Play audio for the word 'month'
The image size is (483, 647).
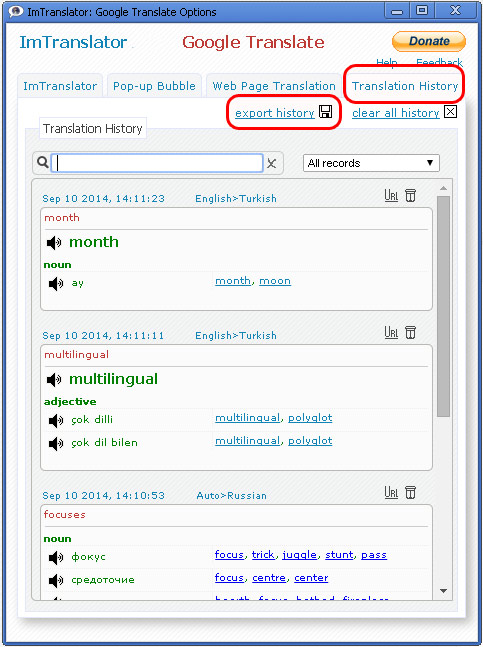tap(54, 243)
